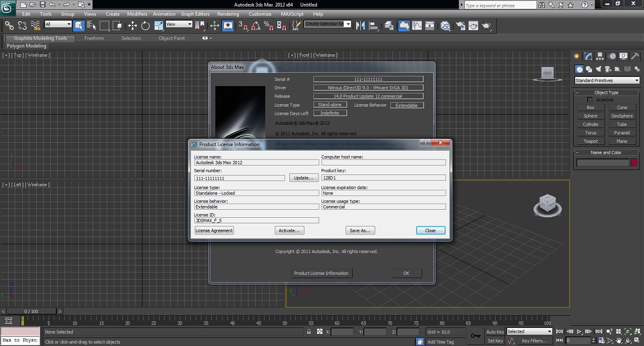Select the Select and Rotate tool
This screenshot has height=346, width=644.
point(145,26)
